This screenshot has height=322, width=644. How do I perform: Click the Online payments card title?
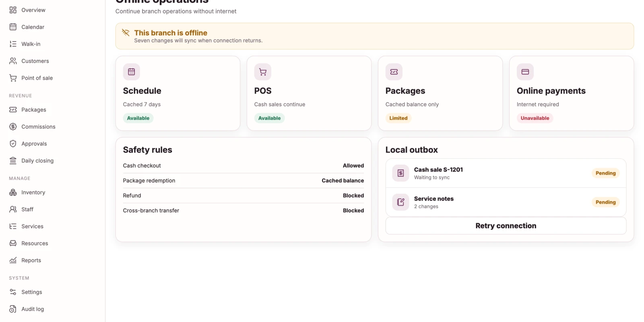point(551,91)
